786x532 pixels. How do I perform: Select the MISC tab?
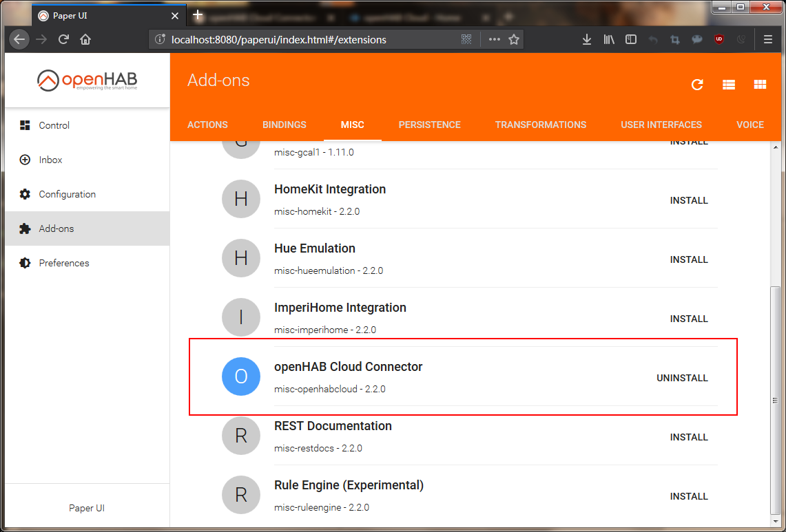[x=353, y=125]
